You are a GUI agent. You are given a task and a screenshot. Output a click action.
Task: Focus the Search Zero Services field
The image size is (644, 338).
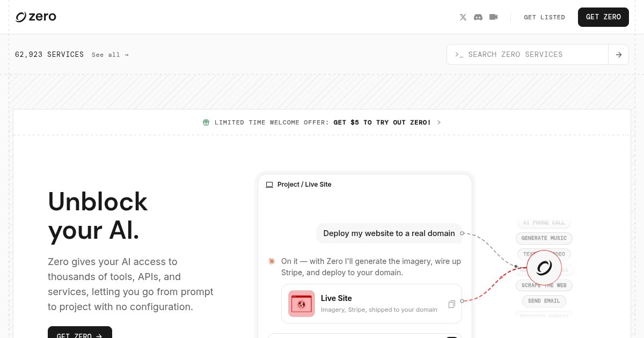(528, 54)
